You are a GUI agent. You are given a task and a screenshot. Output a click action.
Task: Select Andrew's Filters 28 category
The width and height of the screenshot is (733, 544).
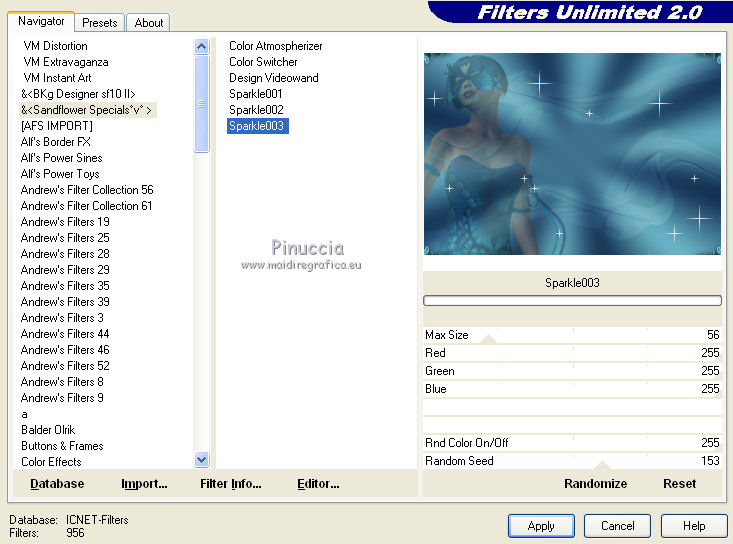pos(65,253)
